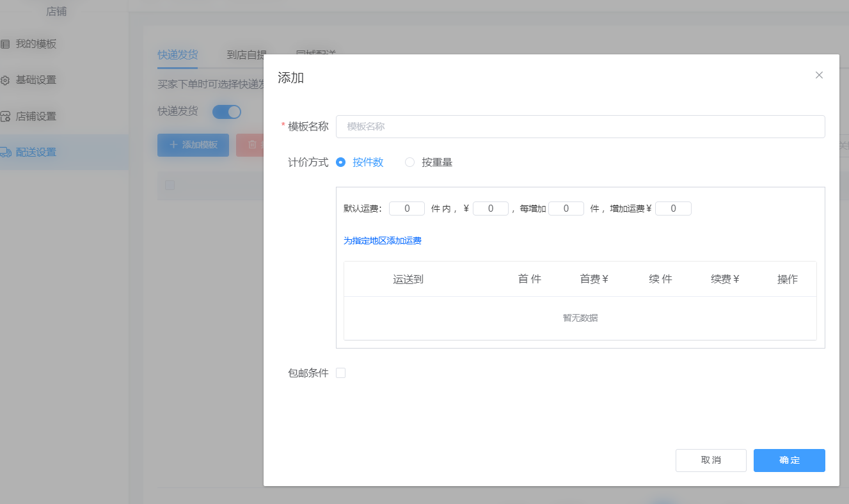This screenshot has width=849, height=504.
Task: Check the 包邮条件 checkbox
Action: (341, 373)
